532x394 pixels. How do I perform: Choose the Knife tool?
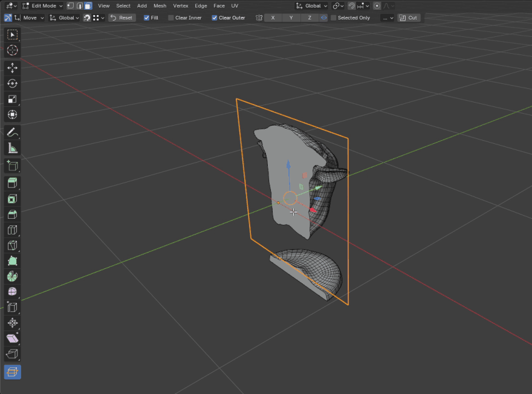tap(12, 245)
